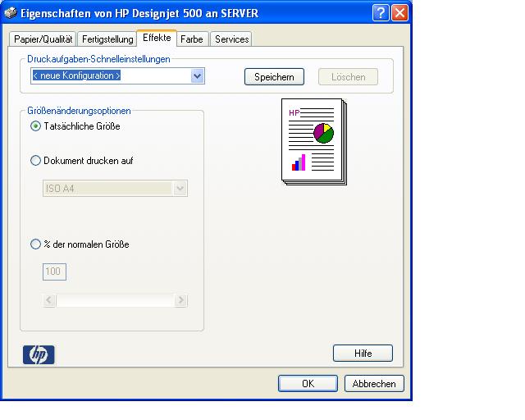Open the neue Konfiguration dropdown

tap(198, 76)
